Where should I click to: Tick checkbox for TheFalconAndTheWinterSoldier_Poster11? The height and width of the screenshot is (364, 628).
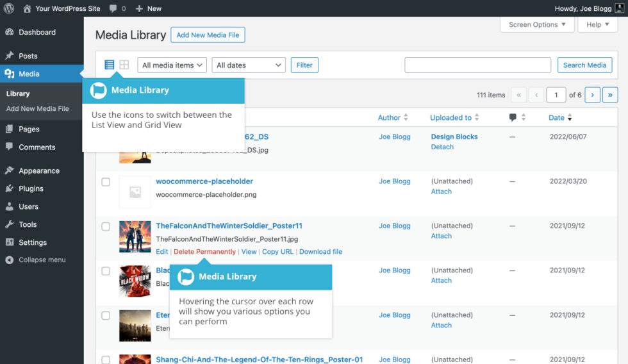point(106,227)
